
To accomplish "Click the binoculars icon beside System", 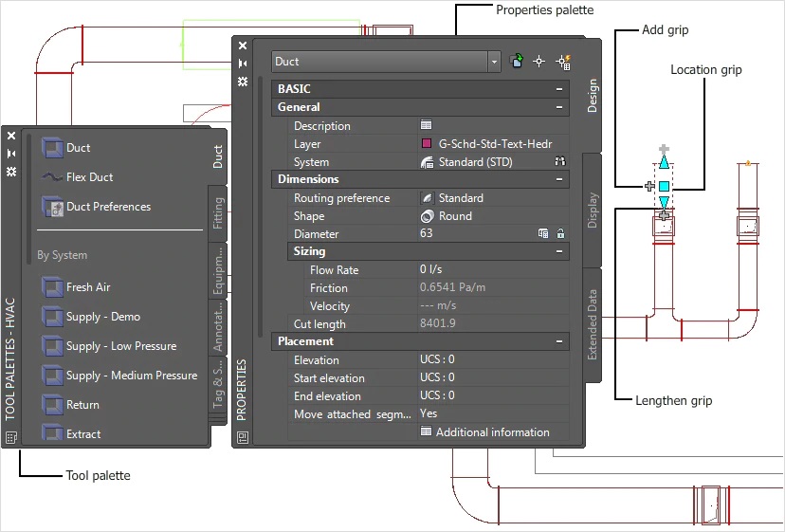I will (x=560, y=162).
